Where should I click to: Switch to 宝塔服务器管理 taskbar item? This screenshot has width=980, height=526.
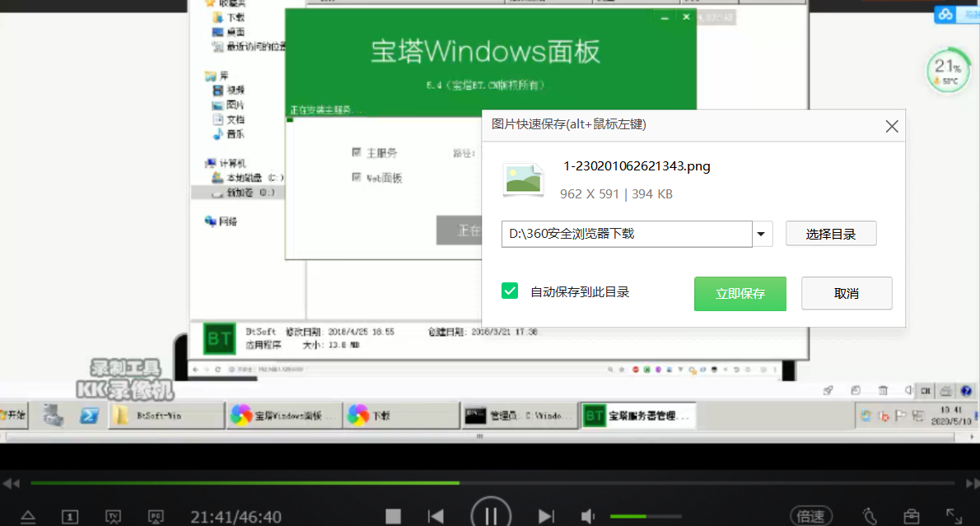[637, 416]
